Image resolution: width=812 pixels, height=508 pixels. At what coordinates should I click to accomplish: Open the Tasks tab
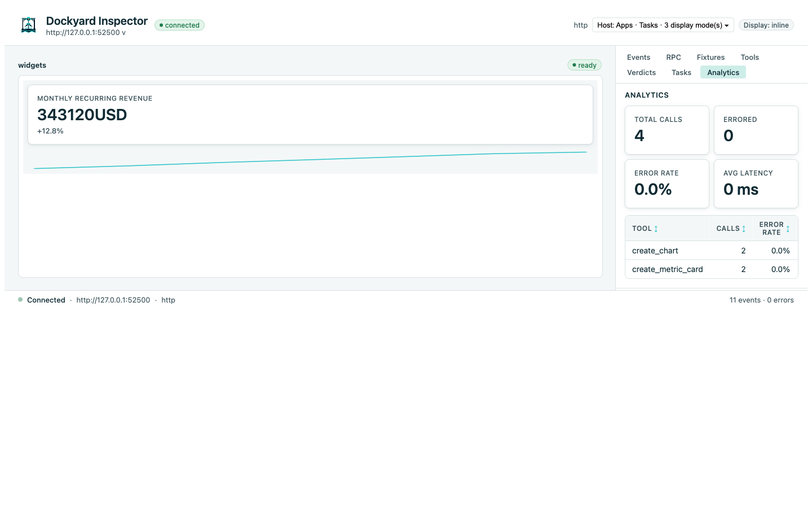(x=681, y=72)
